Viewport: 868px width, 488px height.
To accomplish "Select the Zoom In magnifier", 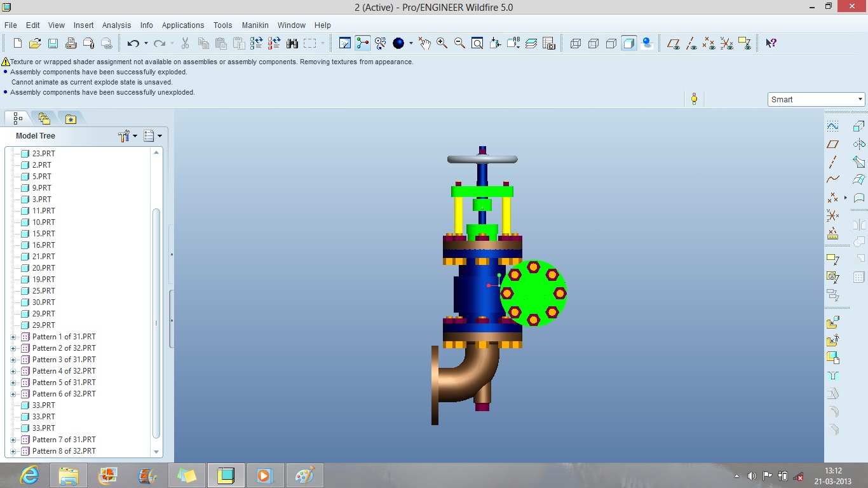I will click(442, 43).
